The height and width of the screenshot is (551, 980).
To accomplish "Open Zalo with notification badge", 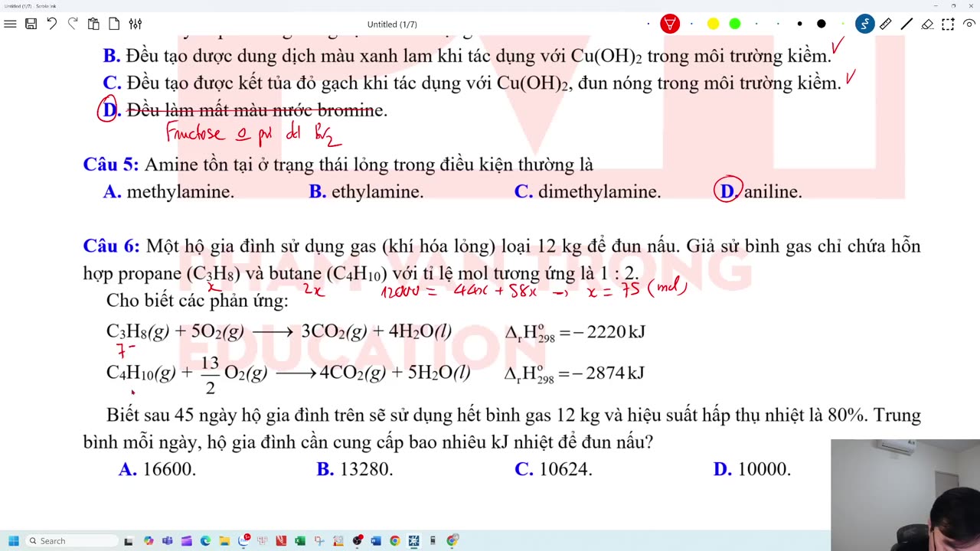I will [243, 540].
